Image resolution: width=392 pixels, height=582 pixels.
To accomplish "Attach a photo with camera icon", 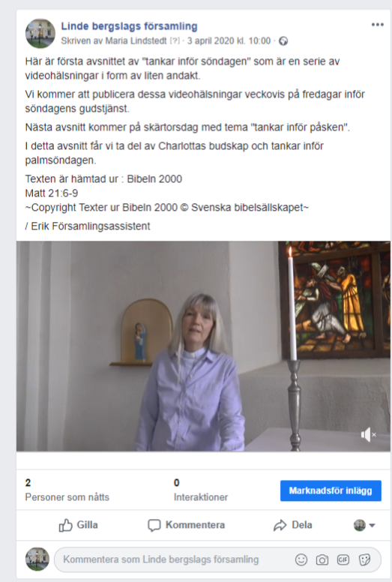I will click(322, 559).
